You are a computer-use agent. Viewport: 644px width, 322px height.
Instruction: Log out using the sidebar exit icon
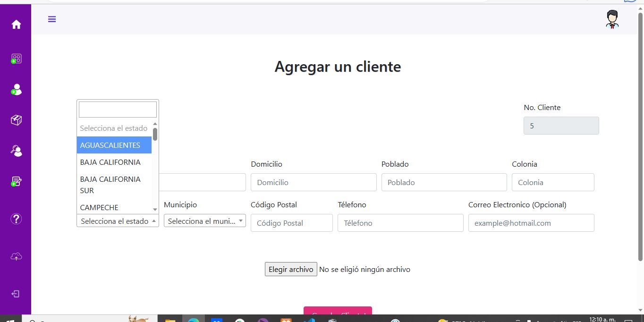coord(16,294)
